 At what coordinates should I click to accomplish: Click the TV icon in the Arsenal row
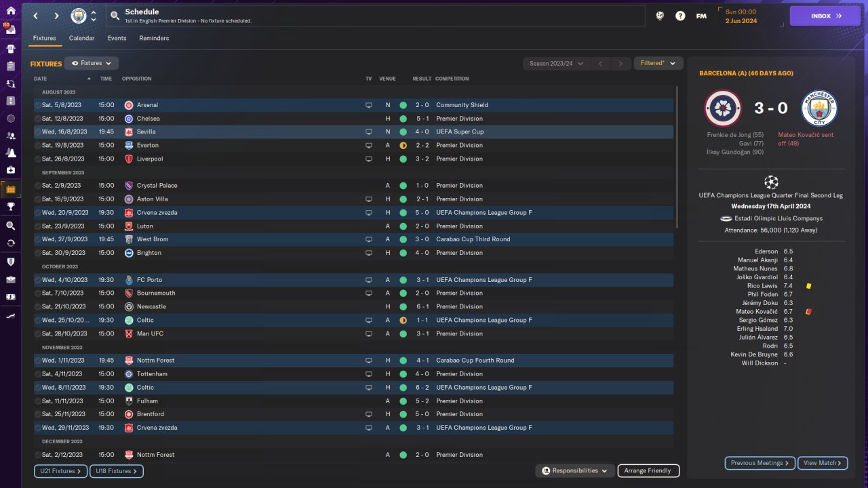click(x=369, y=105)
